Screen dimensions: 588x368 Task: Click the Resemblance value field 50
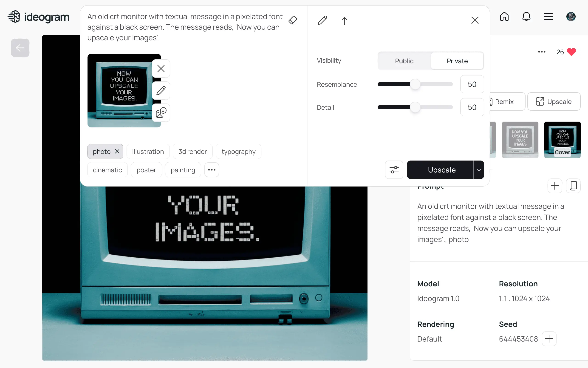(472, 84)
